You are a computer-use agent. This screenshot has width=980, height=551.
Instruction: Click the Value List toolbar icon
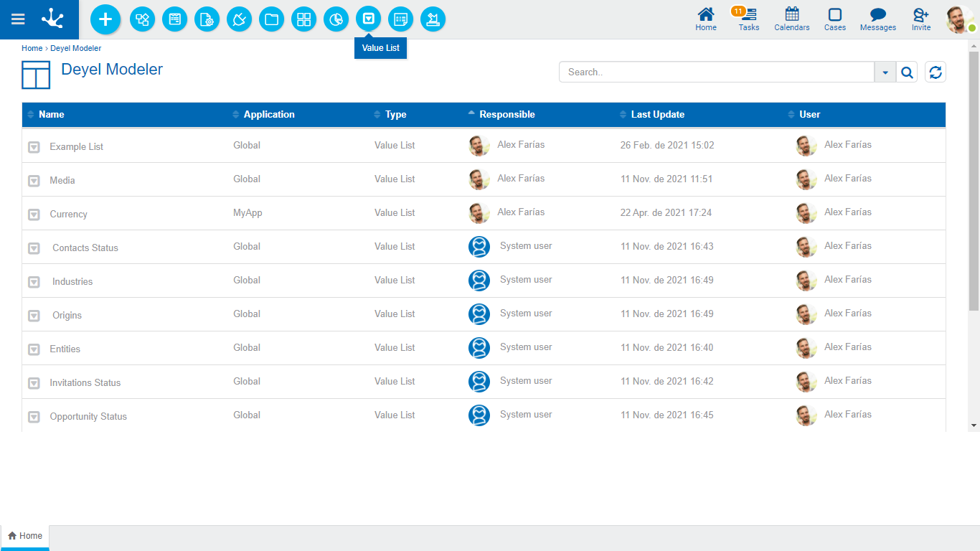click(368, 19)
